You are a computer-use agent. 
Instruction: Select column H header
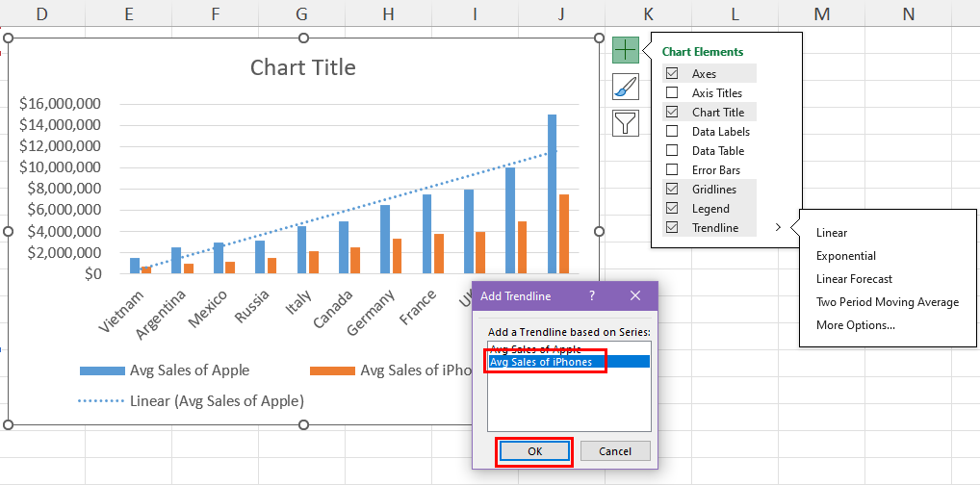tap(388, 13)
